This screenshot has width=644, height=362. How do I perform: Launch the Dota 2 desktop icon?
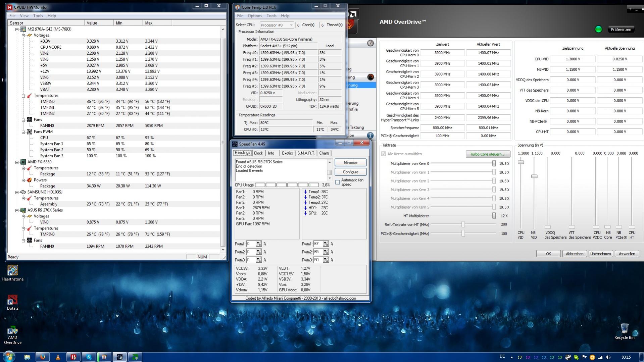(12, 302)
